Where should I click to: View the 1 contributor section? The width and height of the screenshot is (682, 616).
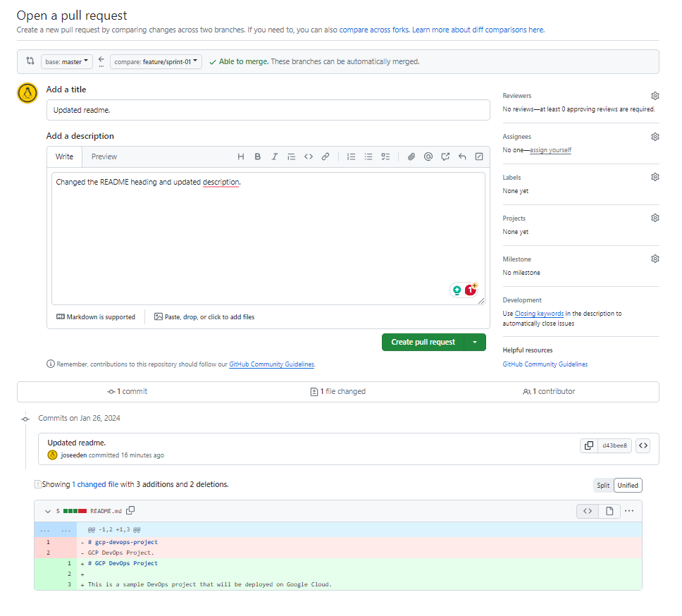(549, 392)
